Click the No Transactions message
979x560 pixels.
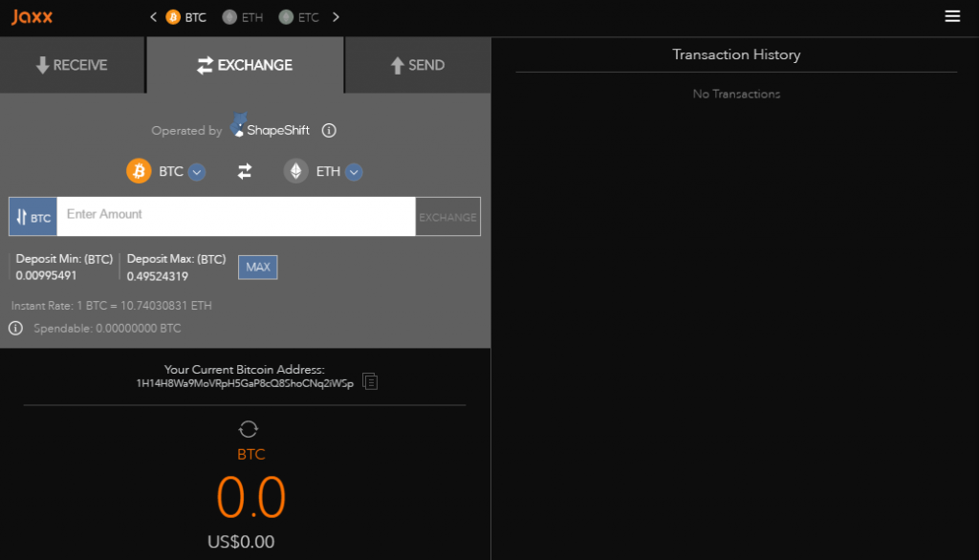click(736, 94)
